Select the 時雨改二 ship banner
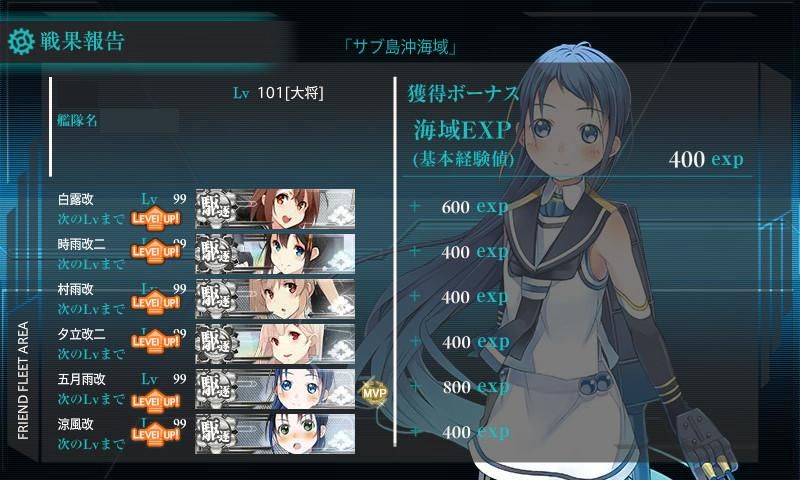 click(275, 254)
